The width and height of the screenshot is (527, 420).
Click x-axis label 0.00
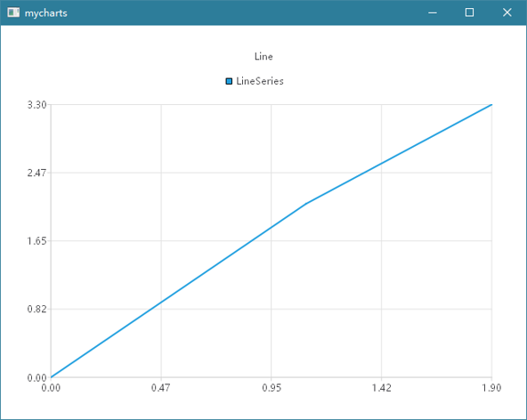(51, 388)
